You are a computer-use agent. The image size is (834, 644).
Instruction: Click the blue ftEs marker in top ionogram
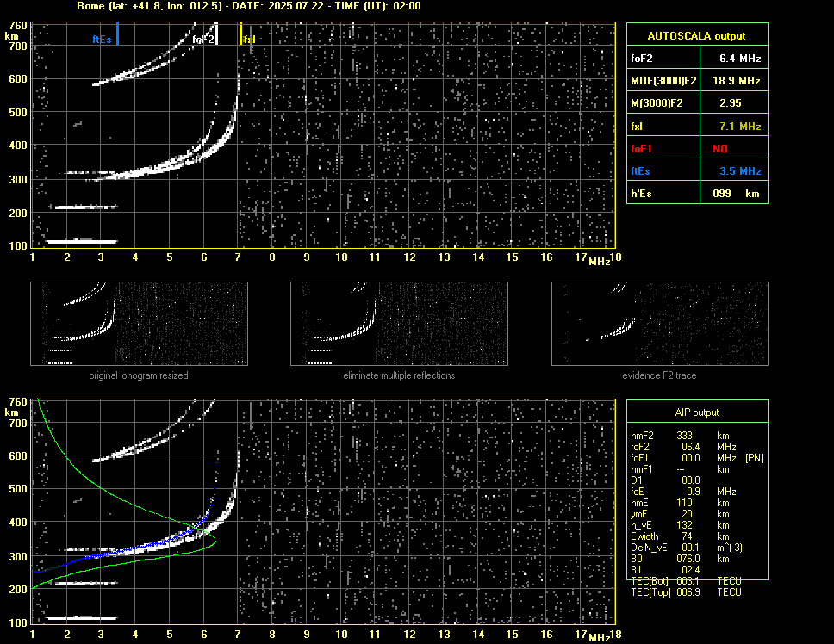tap(117, 34)
